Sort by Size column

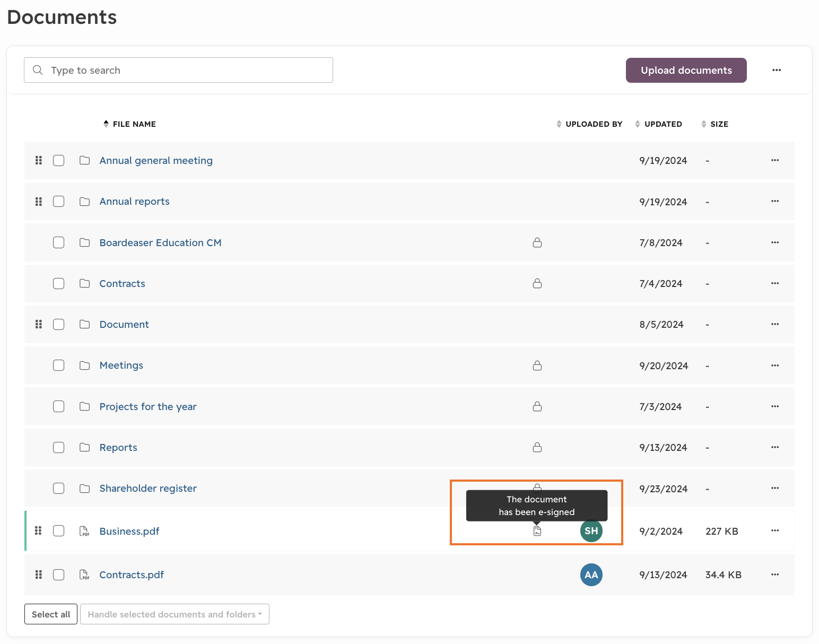point(715,124)
